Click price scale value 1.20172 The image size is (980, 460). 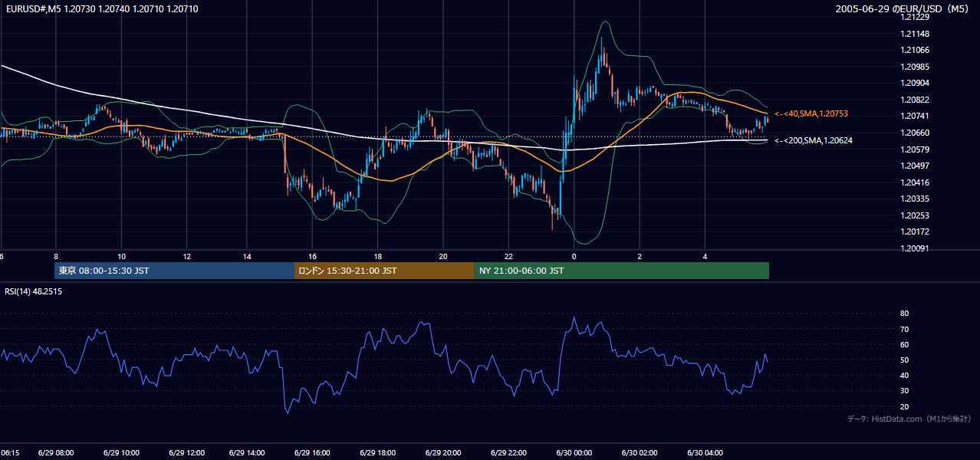pyautogui.click(x=914, y=232)
